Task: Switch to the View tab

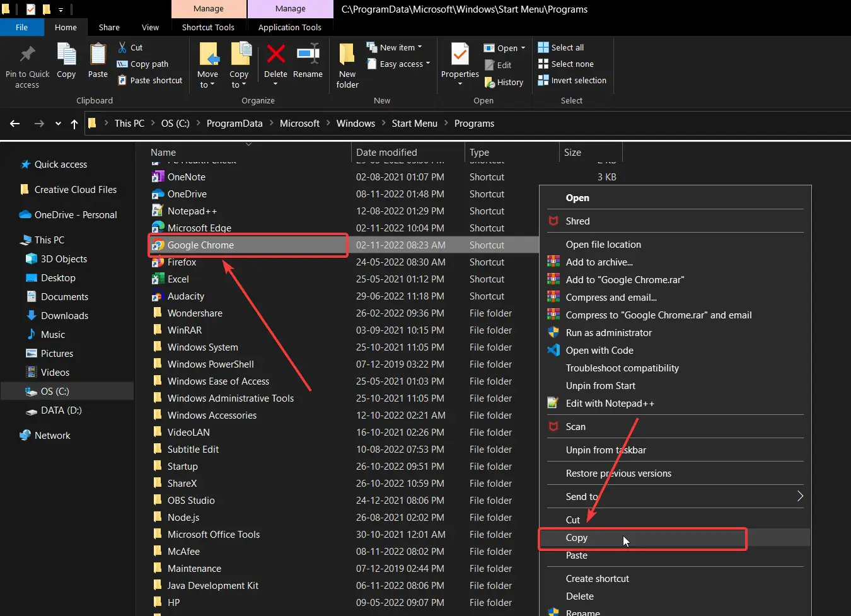Action: coord(150,27)
